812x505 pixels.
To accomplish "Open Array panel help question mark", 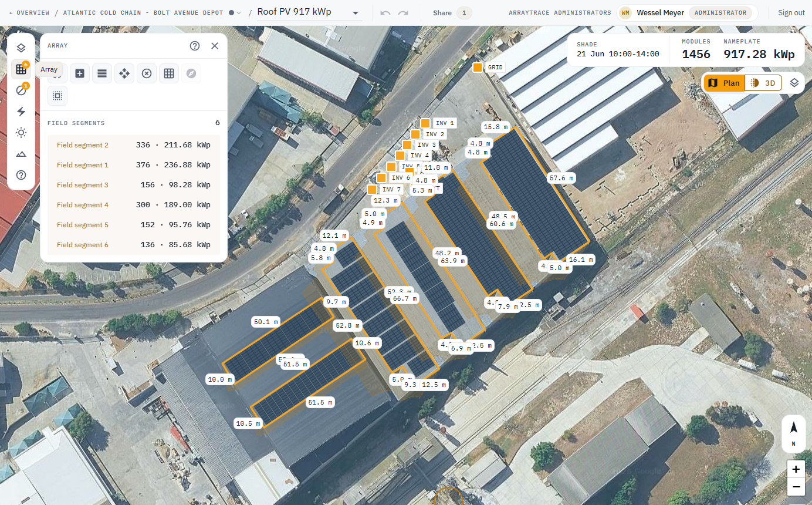I will 195,46.
